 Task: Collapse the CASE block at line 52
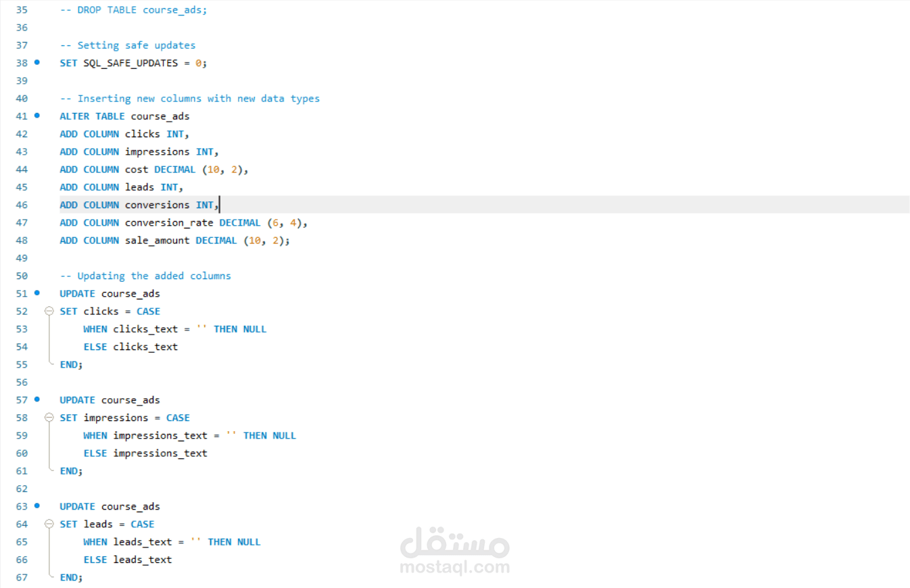point(49,312)
